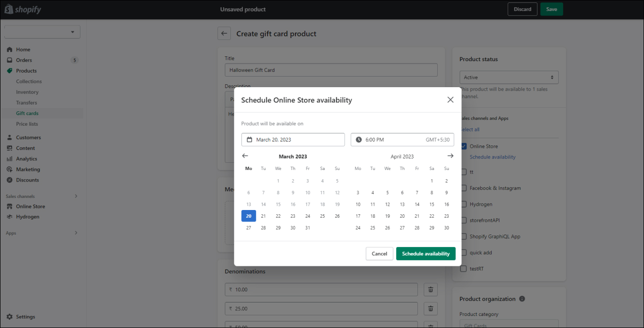Click the Schedule availability link under Online Store

pos(493,157)
